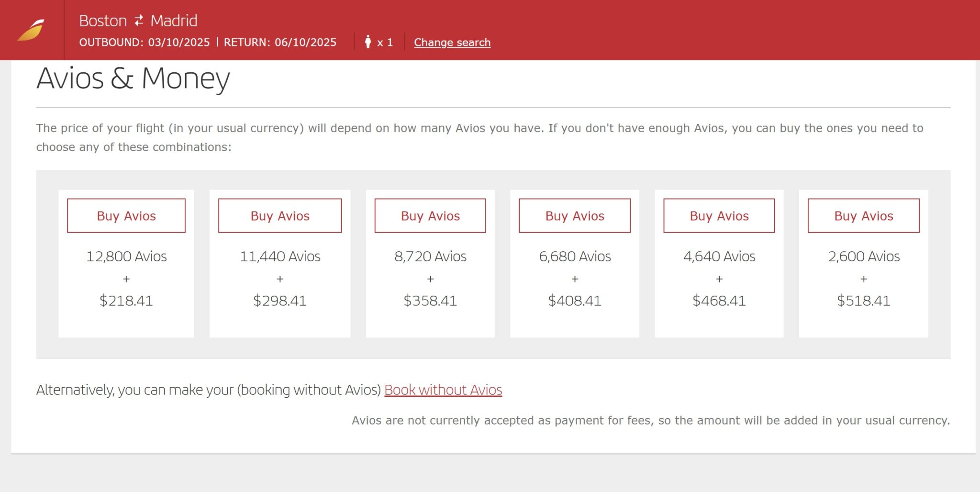Viewport: 980px width, 492px height.
Task: Click Buy Avios for 4,640 Avios option
Action: click(x=719, y=216)
